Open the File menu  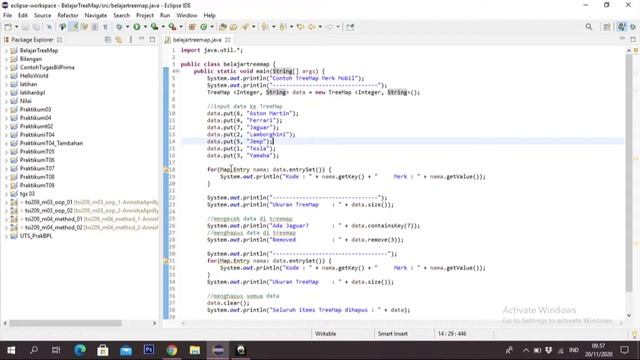tap(7, 15)
